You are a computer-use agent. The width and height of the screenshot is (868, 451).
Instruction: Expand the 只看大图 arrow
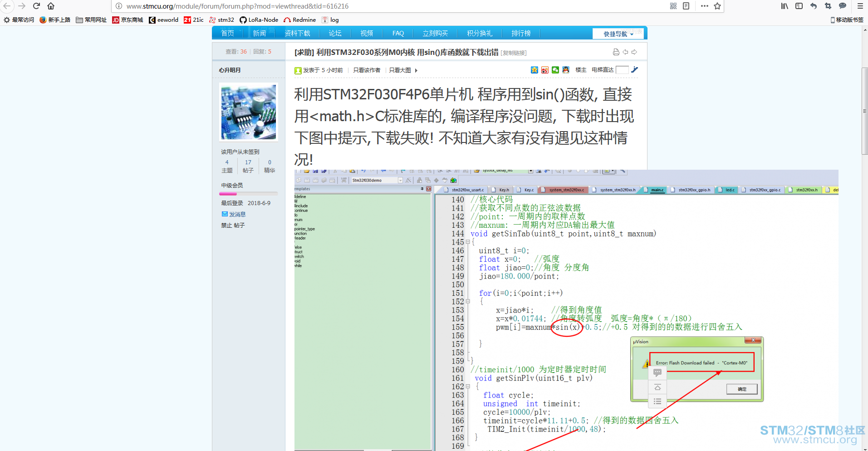tap(416, 70)
